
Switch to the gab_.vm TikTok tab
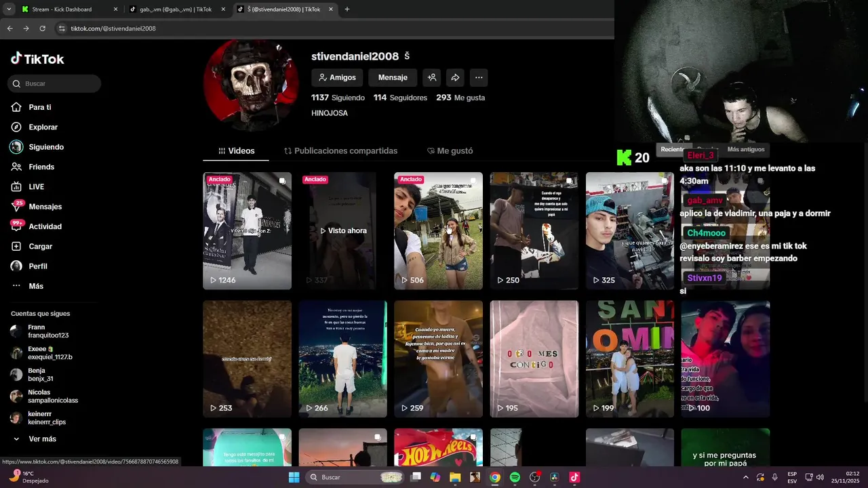pos(176,9)
